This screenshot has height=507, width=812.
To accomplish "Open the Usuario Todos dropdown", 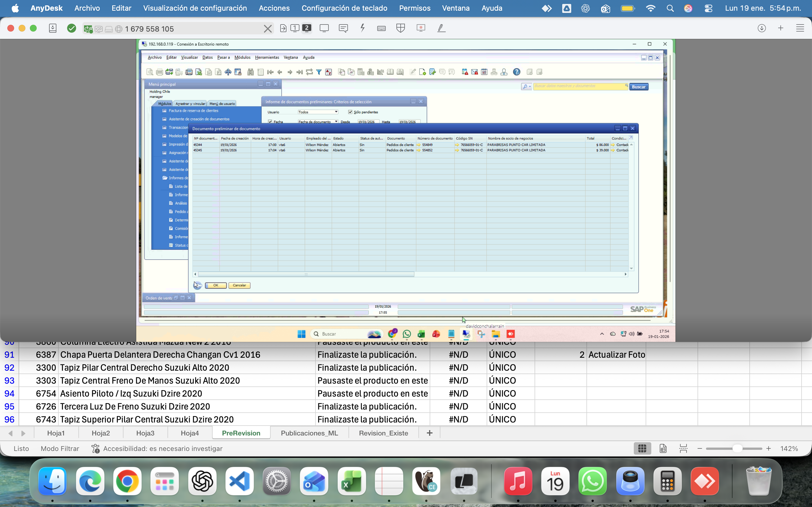I will [318, 112].
